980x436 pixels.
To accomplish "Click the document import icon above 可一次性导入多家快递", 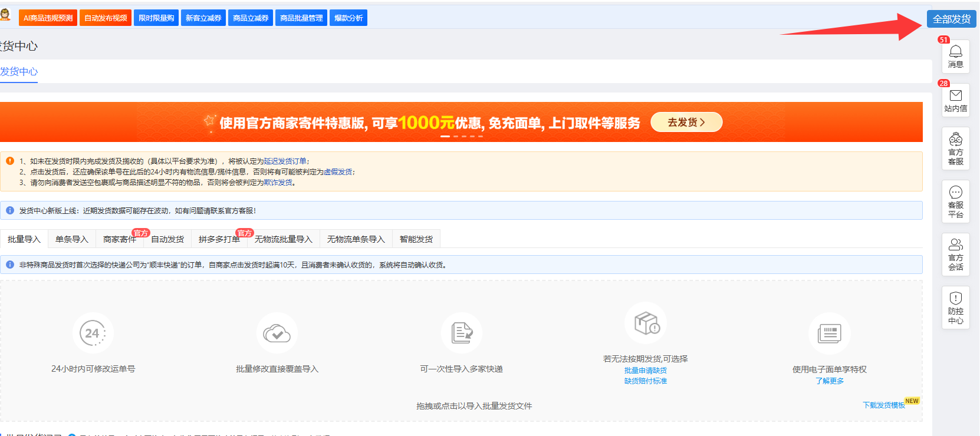I will (461, 333).
